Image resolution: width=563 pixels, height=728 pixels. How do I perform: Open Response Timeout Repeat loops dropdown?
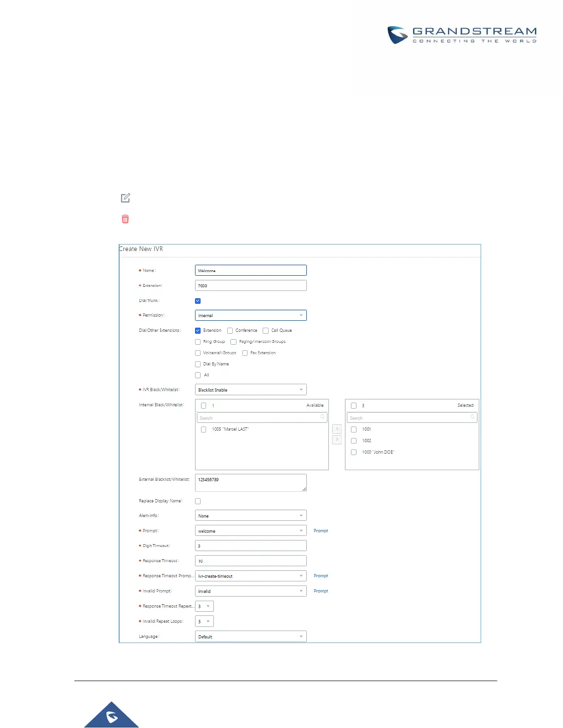pyautogui.click(x=204, y=606)
